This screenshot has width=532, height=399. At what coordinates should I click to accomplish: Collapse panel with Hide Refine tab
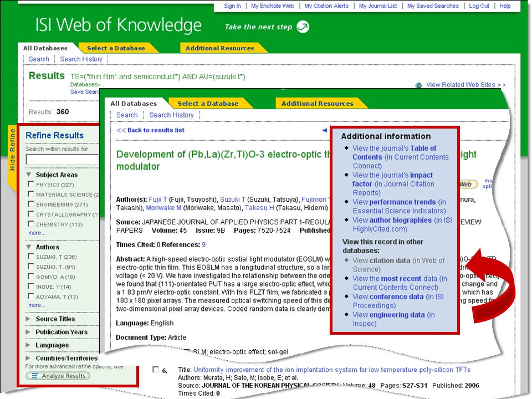point(12,149)
